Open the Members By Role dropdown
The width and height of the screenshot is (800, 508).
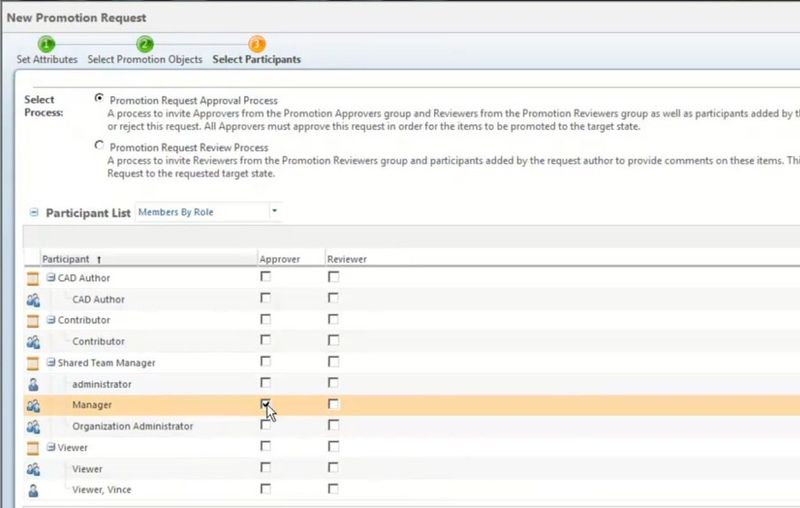tap(274, 211)
